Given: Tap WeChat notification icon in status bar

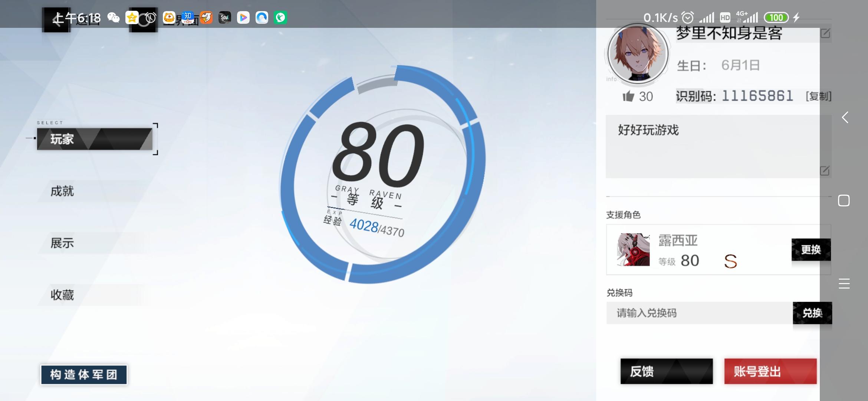Looking at the screenshot, I should point(114,18).
